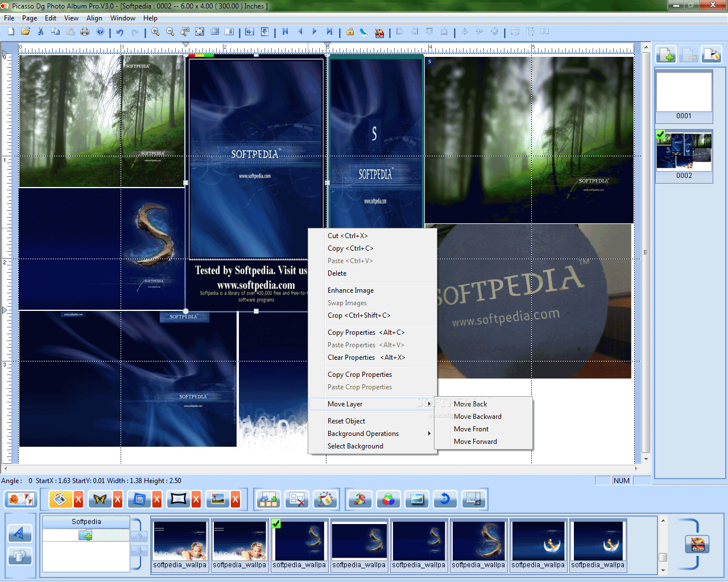This screenshot has height=582, width=728.
Task: Click the RGB color circles icon
Action: pyautogui.click(x=388, y=500)
